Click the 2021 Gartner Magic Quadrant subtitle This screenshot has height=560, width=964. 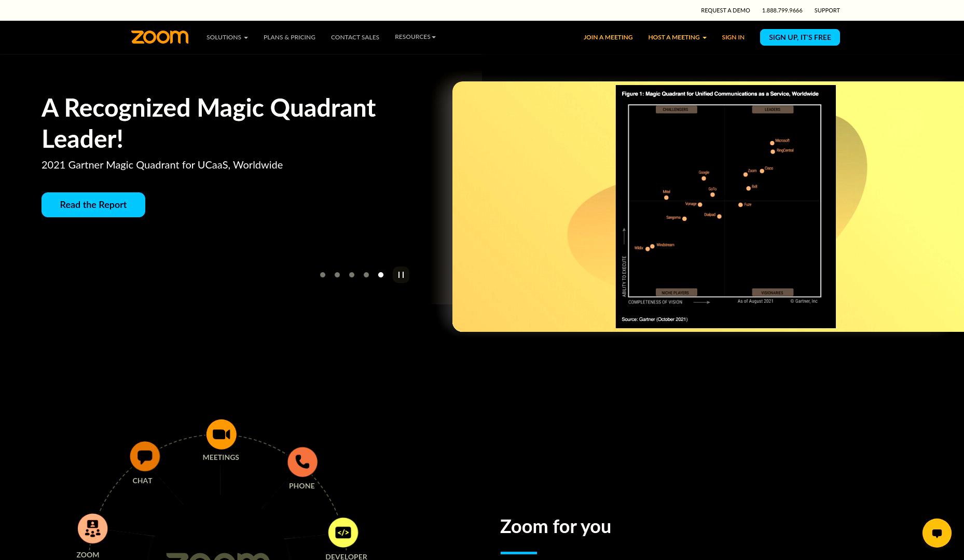click(162, 165)
